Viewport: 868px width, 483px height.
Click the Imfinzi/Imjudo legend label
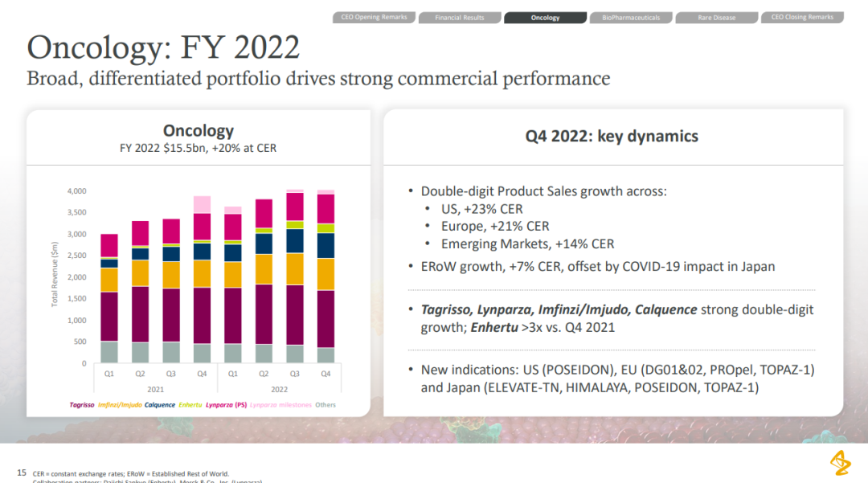(120, 405)
